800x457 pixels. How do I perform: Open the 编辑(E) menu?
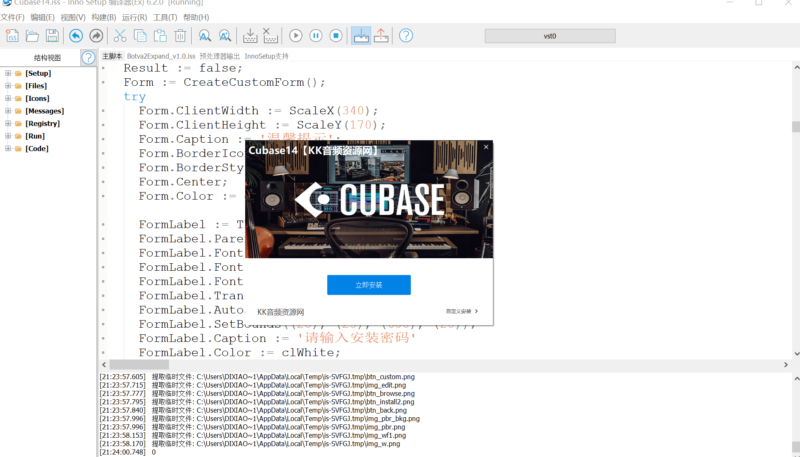click(42, 17)
